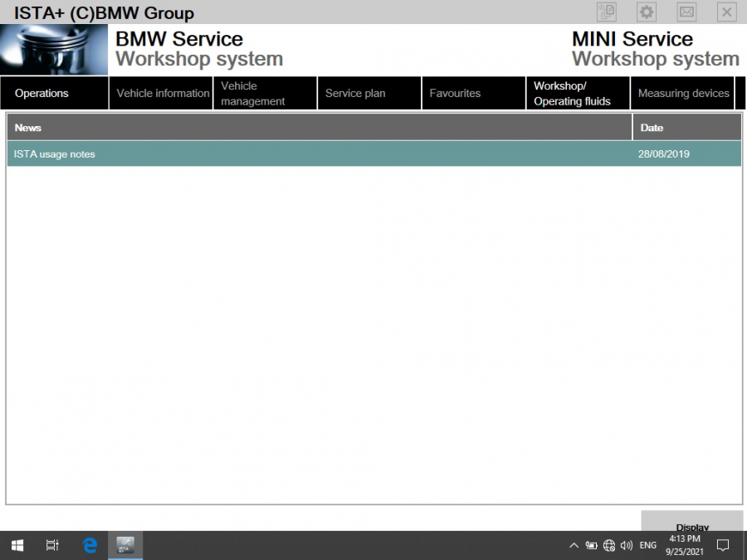Open the Windows Start menu
The image size is (747, 560).
pyautogui.click(x=17, y=545)
